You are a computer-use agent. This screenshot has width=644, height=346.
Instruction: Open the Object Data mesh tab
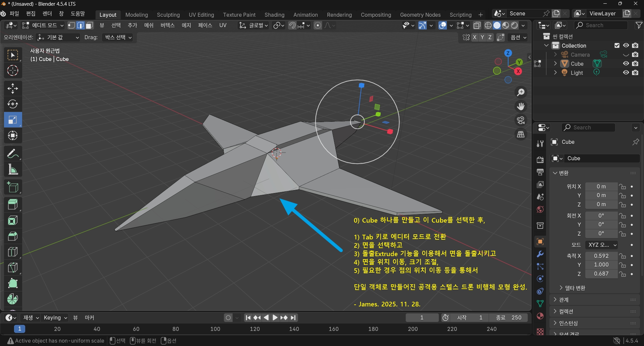(x=540, y=304)
